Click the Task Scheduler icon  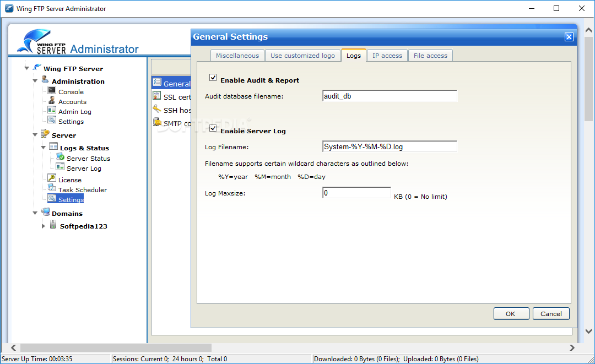click(52, 188)
